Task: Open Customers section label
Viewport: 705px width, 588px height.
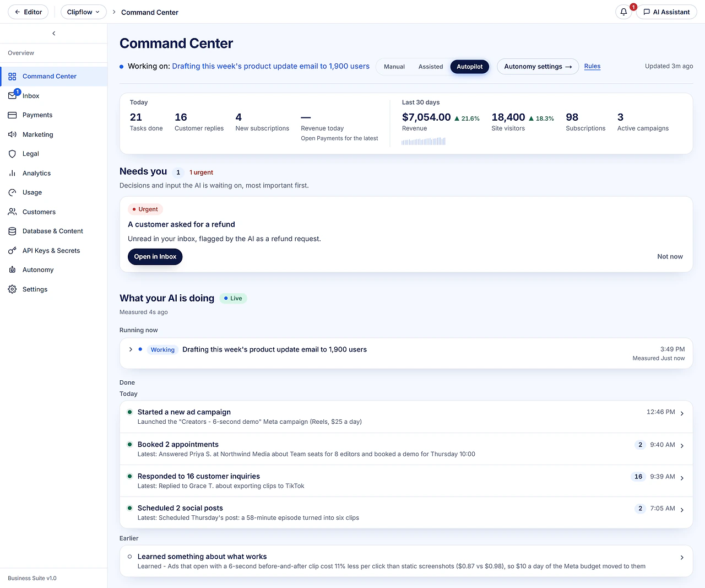Action: tap(39, 212)
